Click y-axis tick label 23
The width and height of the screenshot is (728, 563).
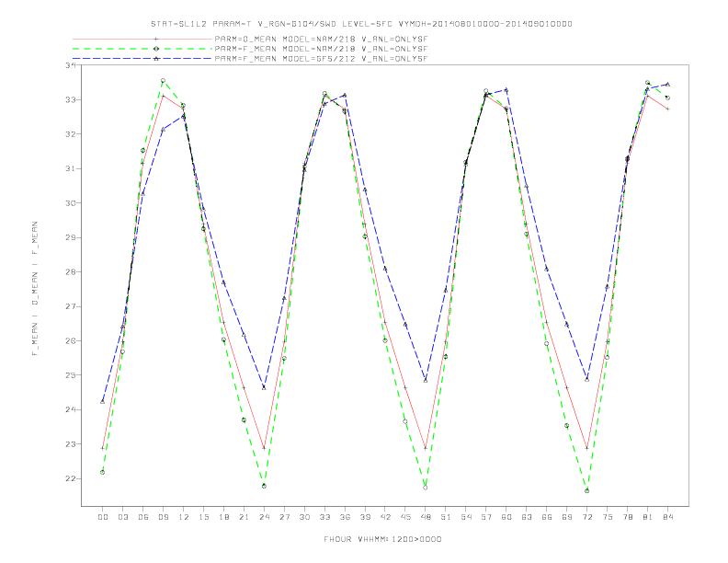[x=70, y=444]
